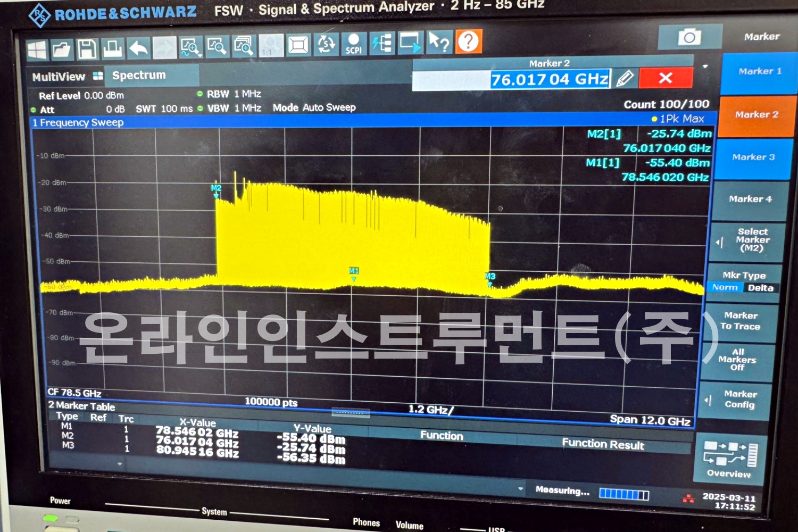The image size is (798, 532).
Task: Open the Windows start menu icon
Action: 37,50
